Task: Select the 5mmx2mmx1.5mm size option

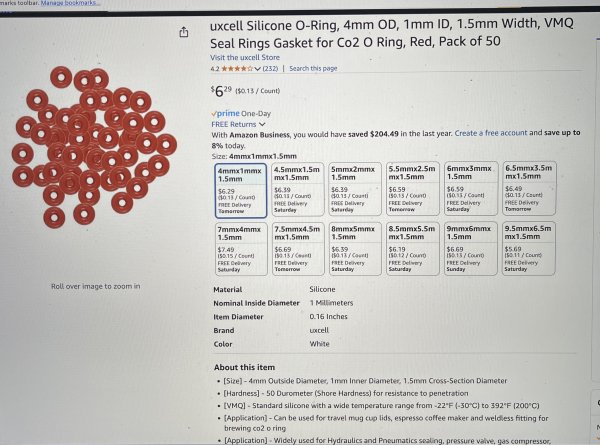Action: tap(355, 189)
